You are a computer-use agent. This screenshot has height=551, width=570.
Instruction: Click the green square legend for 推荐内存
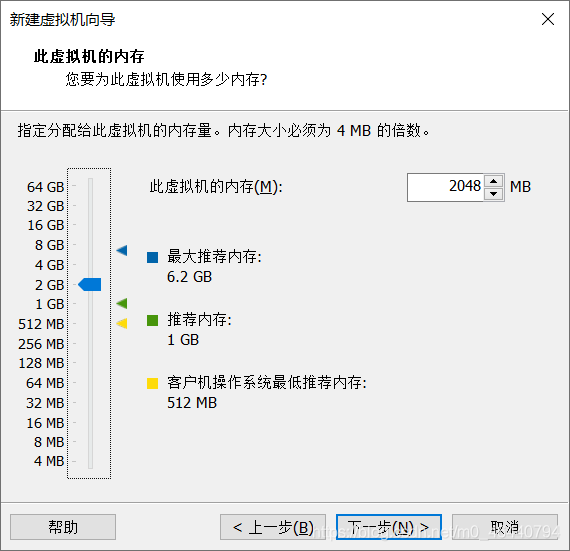[x=152, y=320]
